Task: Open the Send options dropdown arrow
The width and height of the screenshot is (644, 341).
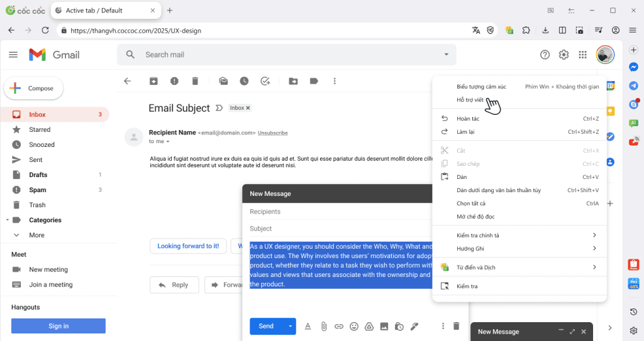Action: 290,326
